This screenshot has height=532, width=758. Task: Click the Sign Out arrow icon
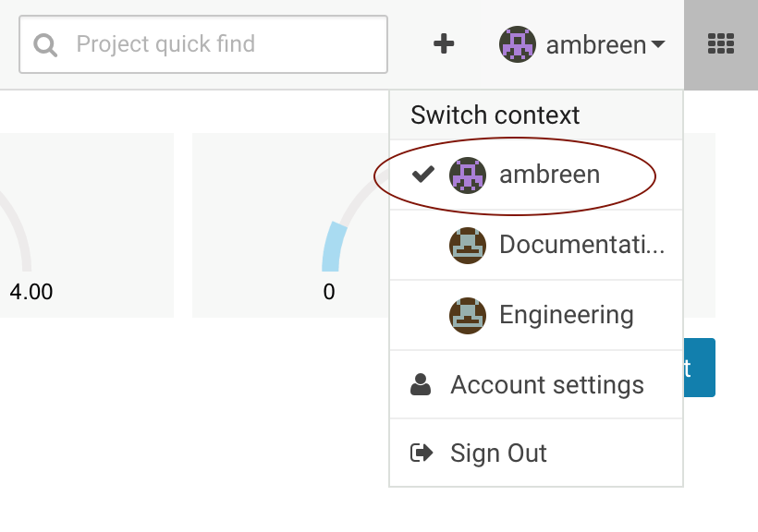[421, 453]
